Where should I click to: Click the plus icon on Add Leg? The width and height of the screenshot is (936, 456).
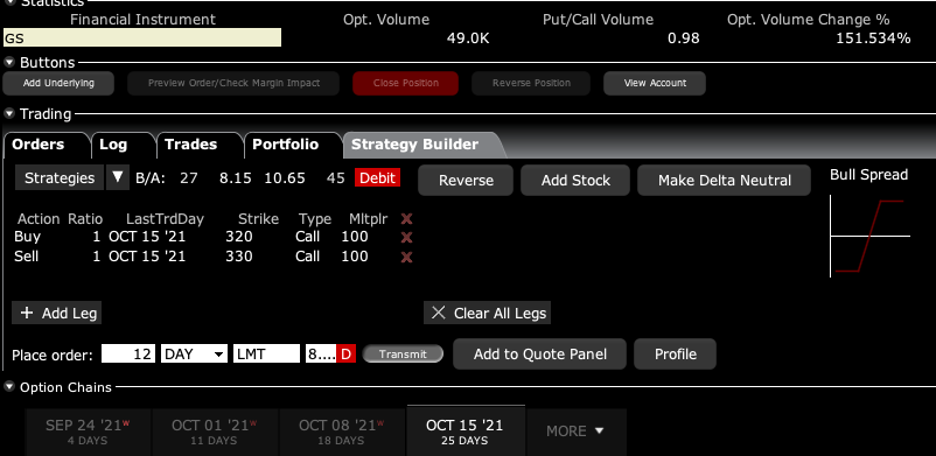click(x=27, y=313)
